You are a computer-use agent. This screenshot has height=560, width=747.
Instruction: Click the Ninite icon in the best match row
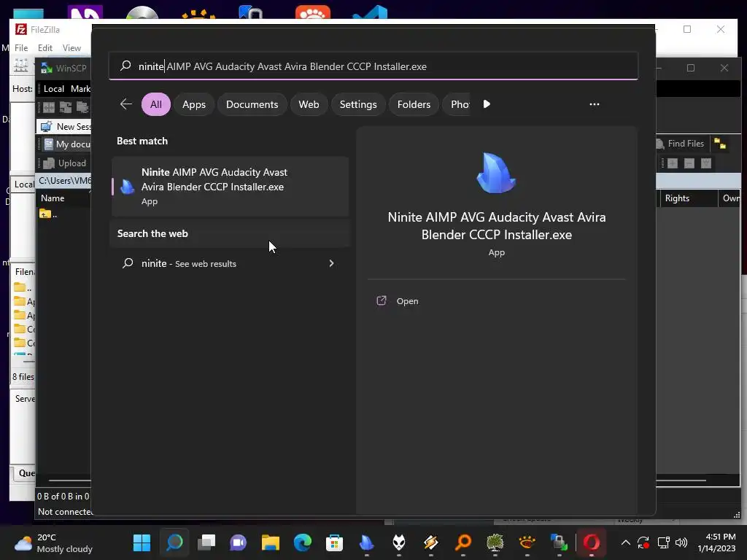127,187
